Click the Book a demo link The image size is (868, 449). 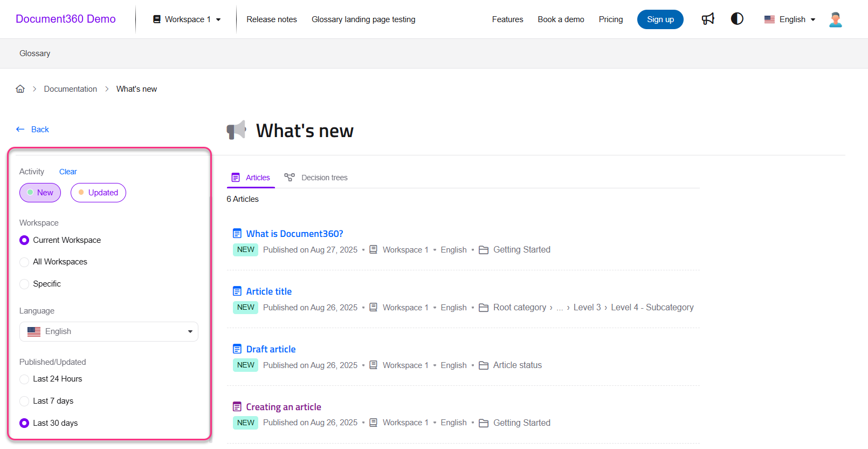[561, 19]
